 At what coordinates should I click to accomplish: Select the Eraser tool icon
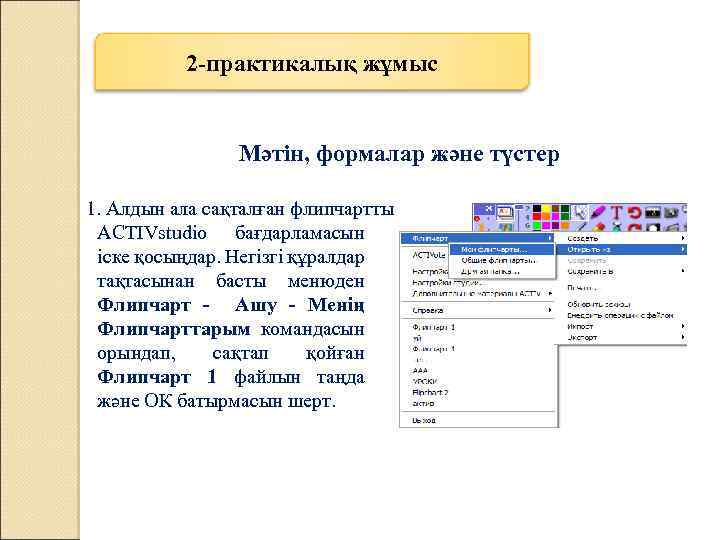pyautogui.click(x=598, y=227)
